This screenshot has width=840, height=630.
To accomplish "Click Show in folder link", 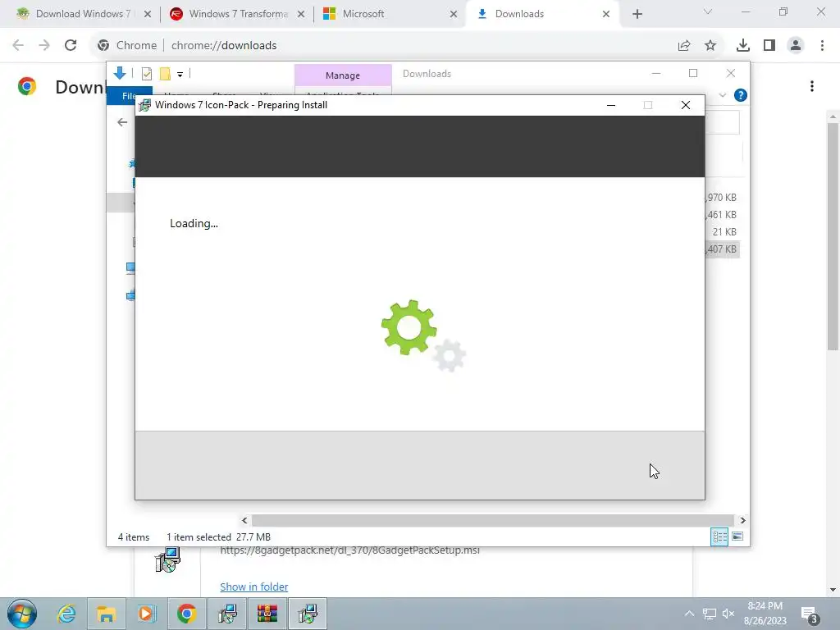I will (254, 587).
